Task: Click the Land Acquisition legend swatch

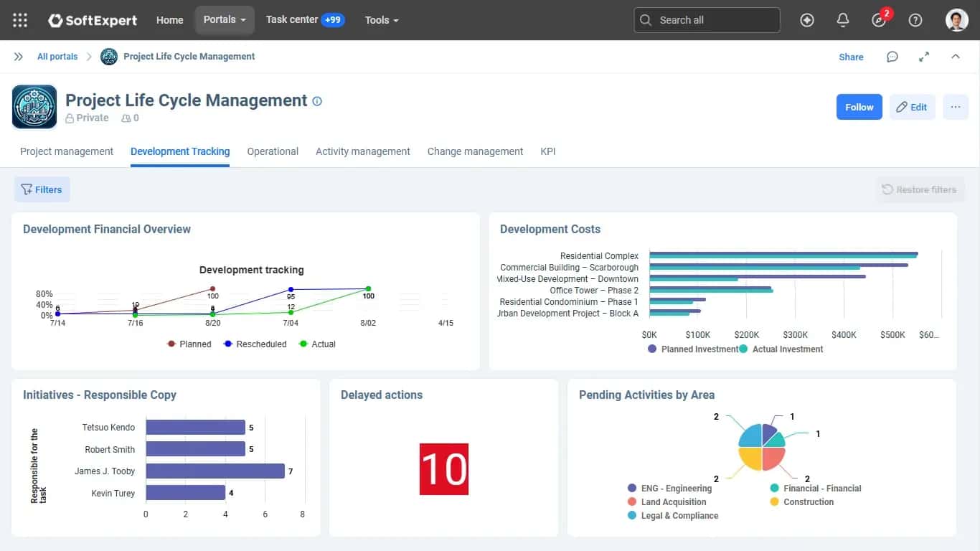Action: pos(632,502)
